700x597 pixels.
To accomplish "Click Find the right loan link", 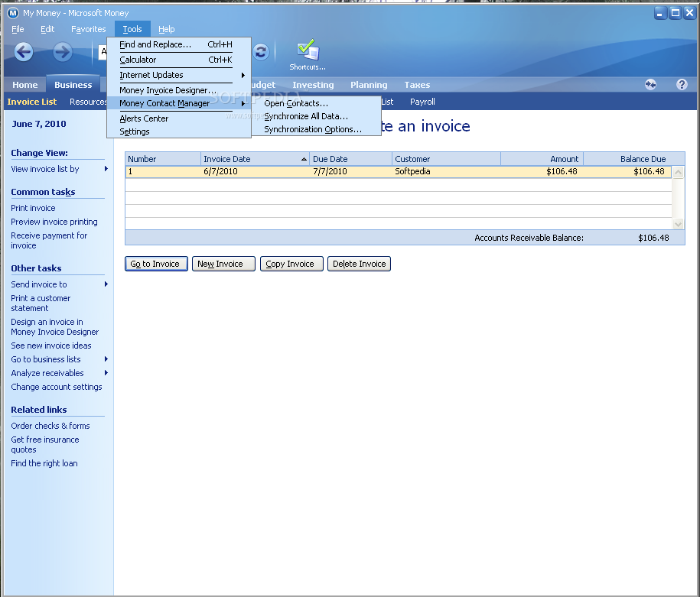I will coord(44,463).
